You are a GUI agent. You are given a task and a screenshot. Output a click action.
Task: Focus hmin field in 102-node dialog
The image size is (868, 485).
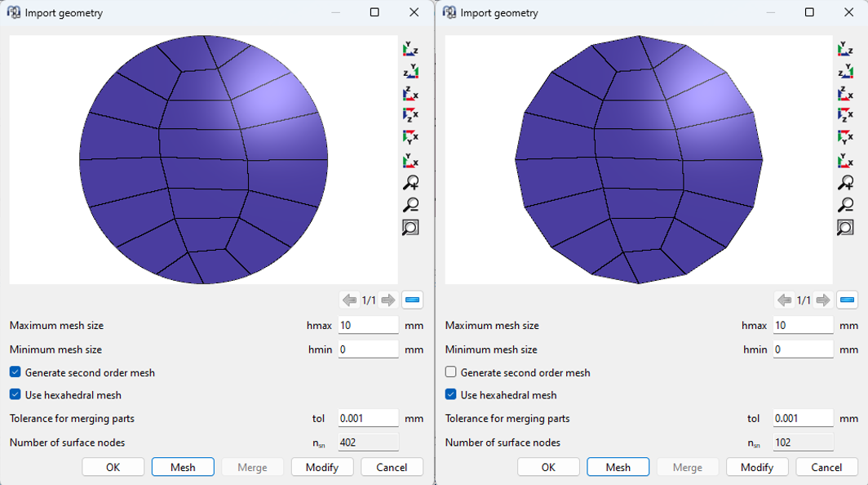(804, 349)
